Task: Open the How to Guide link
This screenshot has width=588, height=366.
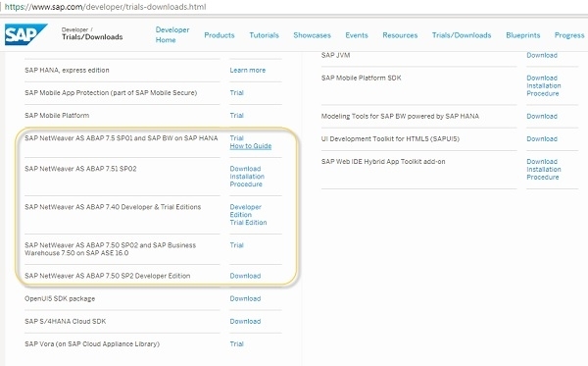Action: click(x=251, y=146)
